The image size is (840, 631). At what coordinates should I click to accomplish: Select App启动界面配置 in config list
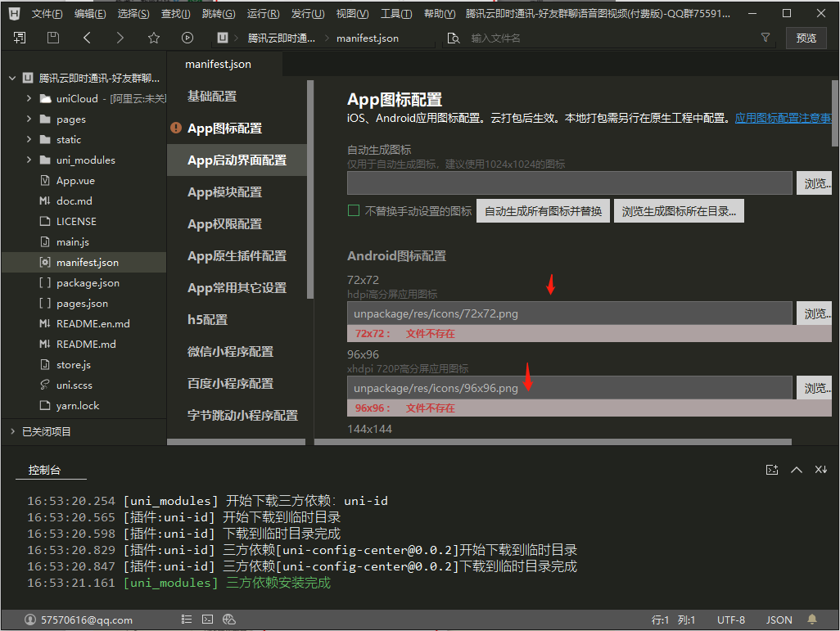237,160
